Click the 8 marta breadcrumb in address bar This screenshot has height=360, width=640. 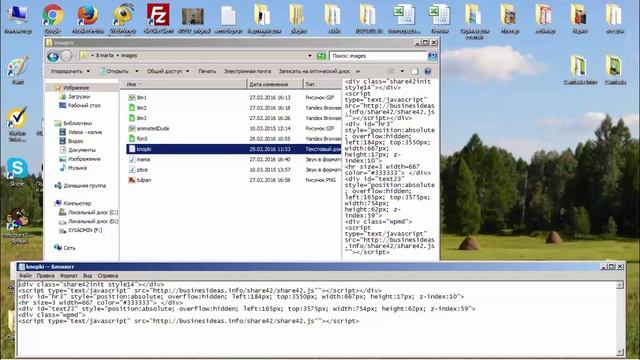tap(104, 55)
